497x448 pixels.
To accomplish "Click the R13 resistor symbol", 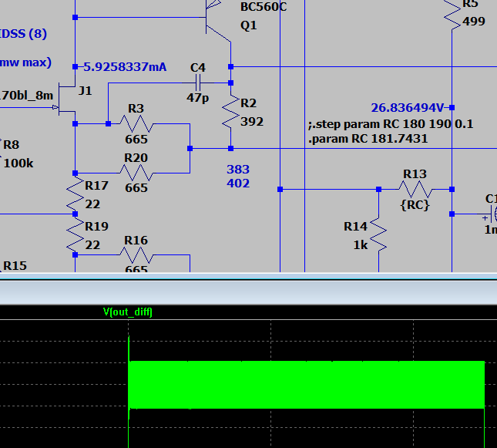I will [x=415, y=190].
